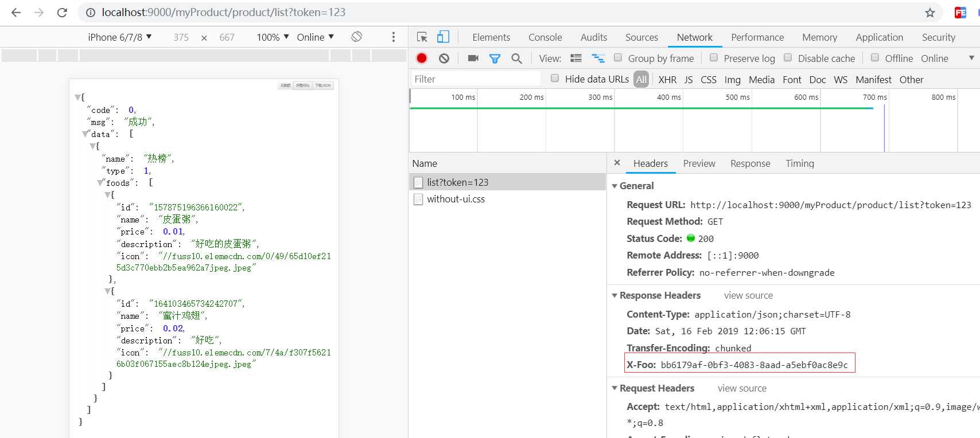Image resolution: width=980 pixels, height=438 pixels.
Task: Filter requests by JS type
Action: click(689, 80)
